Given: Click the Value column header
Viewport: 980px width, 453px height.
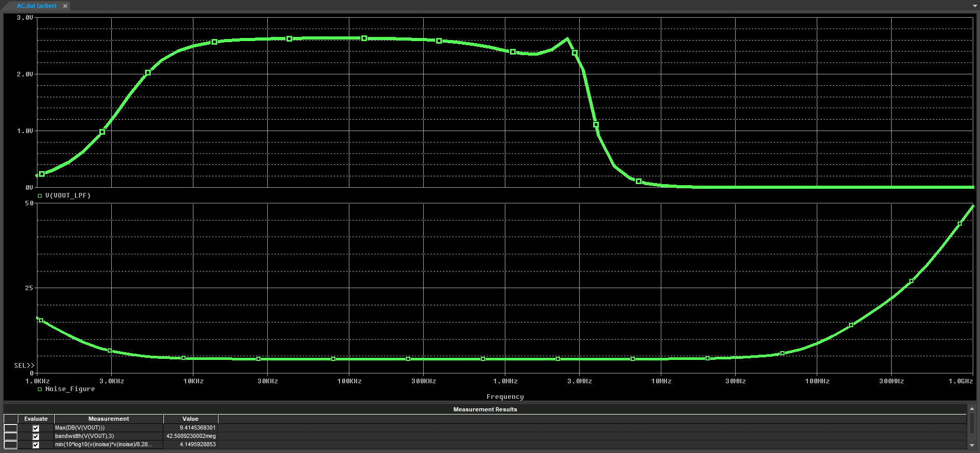Looking at the screenshot, I should click(190, 419).
